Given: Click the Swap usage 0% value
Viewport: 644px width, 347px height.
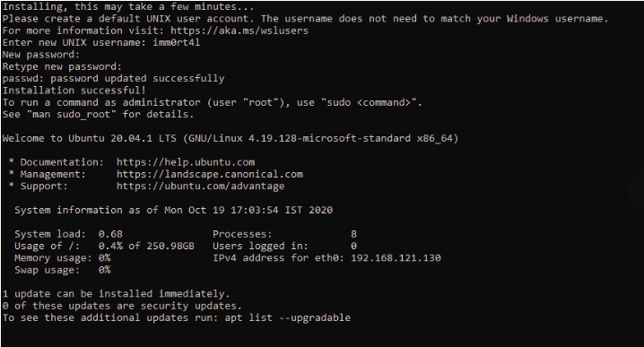Looking at the screenshot, I should pos(104,270).
